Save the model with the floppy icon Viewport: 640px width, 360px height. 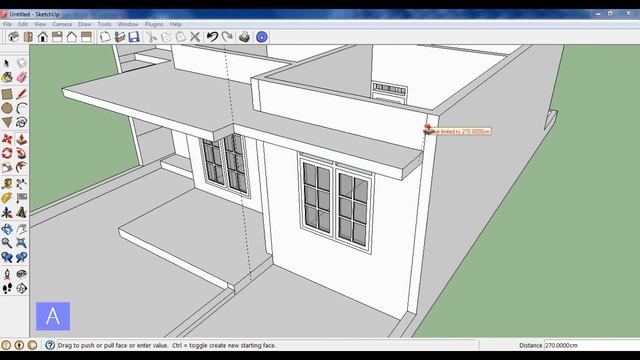[134, 37]
